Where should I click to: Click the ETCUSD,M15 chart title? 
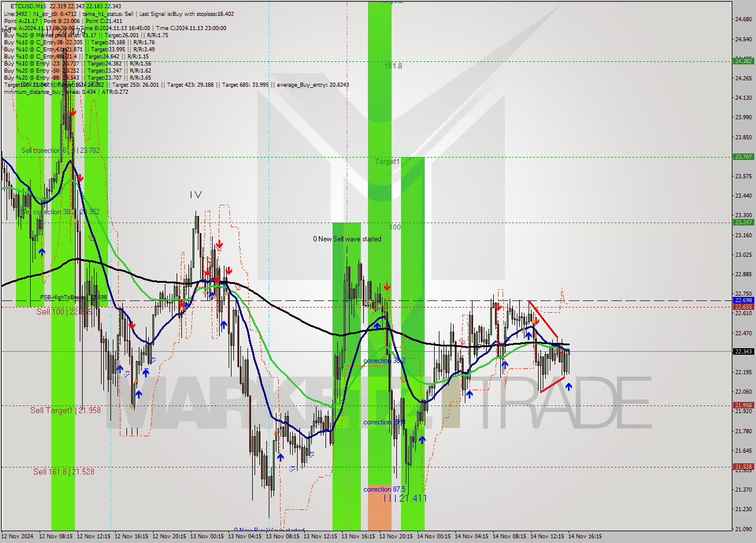point(28,6)
